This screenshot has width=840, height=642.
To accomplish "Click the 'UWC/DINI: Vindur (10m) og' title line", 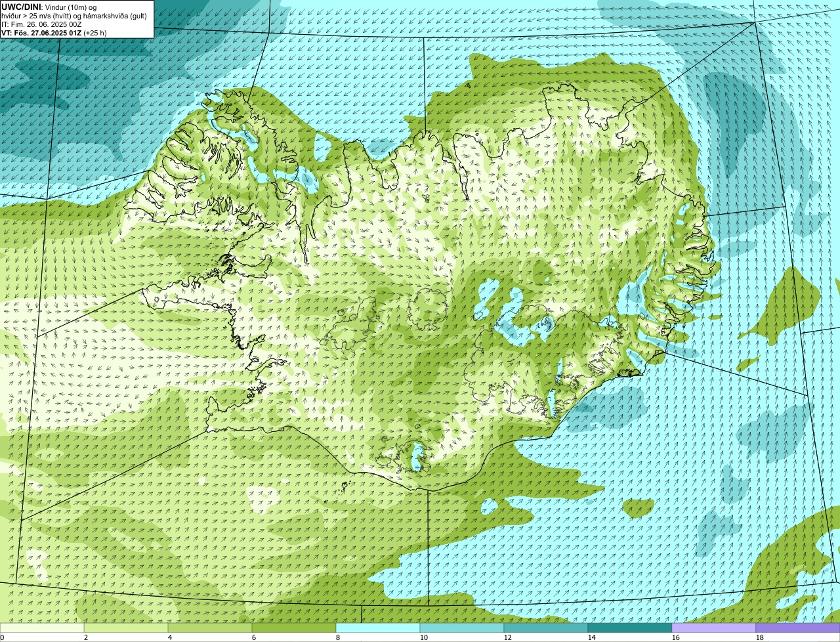I will click(49, 7).
